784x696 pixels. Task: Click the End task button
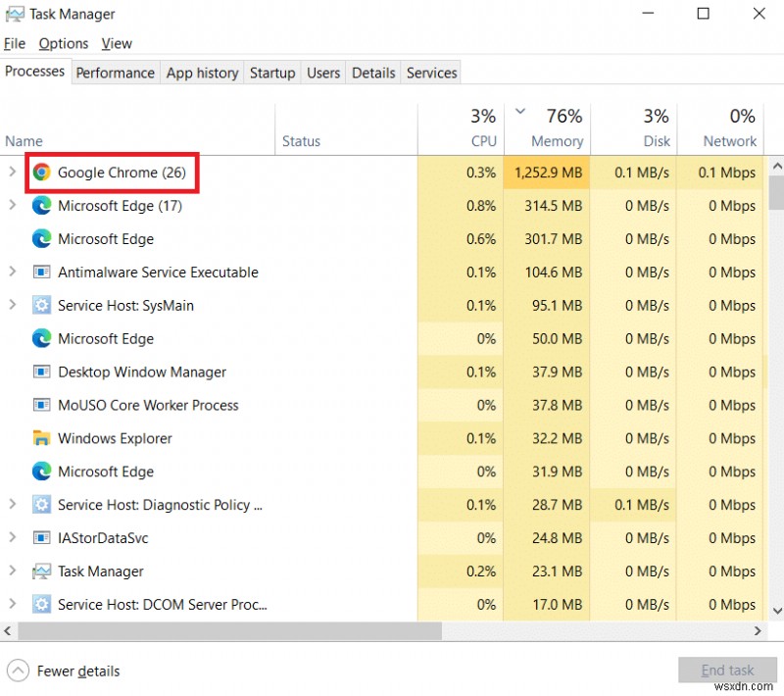pos(727,670)
